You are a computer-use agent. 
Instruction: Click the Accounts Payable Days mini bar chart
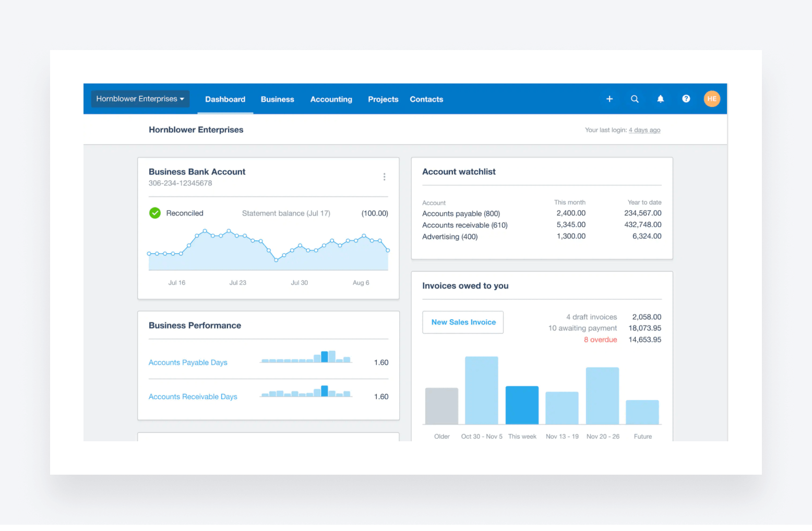coord(306,357)
